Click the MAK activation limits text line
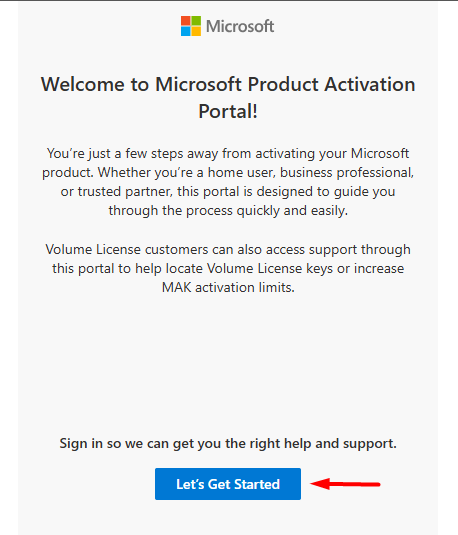The height and width of the screenshot is (535, 458). (x=228, y=287)
